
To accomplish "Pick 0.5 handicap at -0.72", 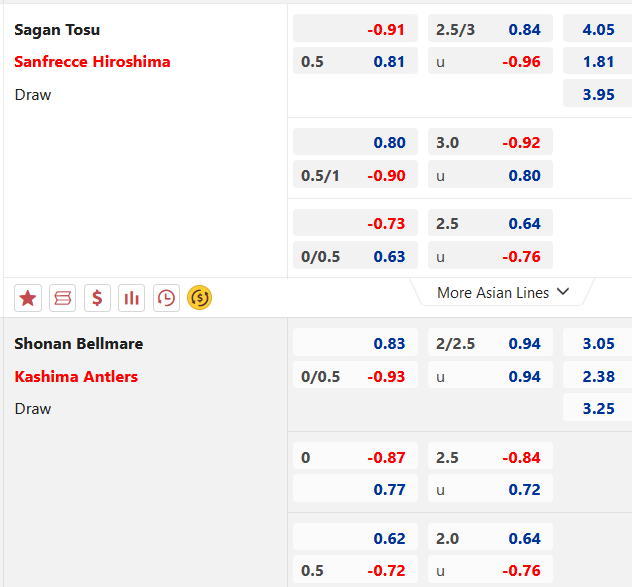I will click(355, 570).
